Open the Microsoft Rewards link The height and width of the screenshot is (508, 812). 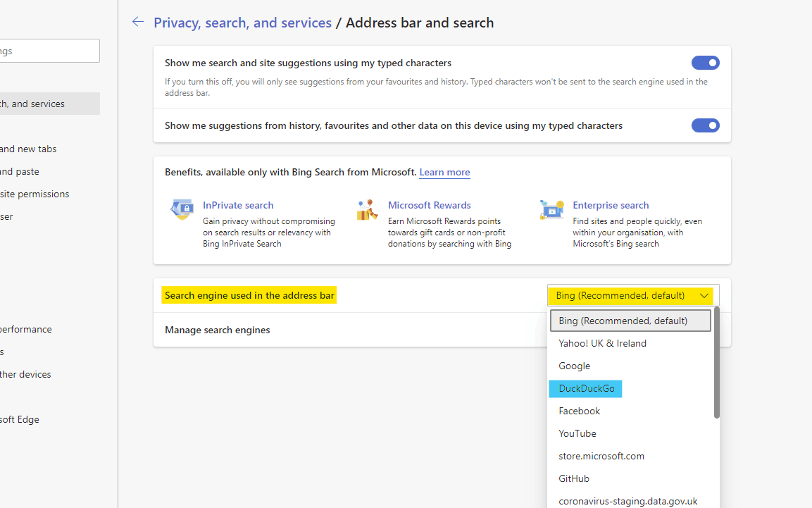pos(430,205)
